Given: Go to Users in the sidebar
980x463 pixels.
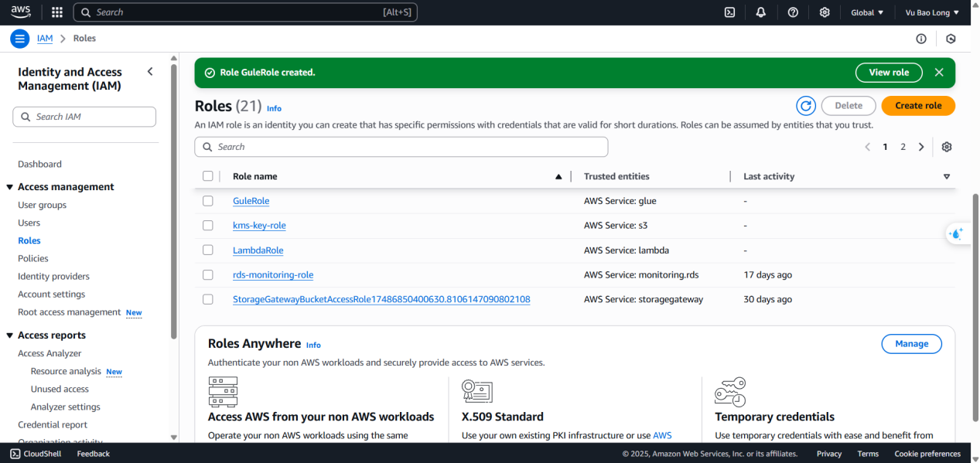Looking at the screenshot, I should click(29, 223).
